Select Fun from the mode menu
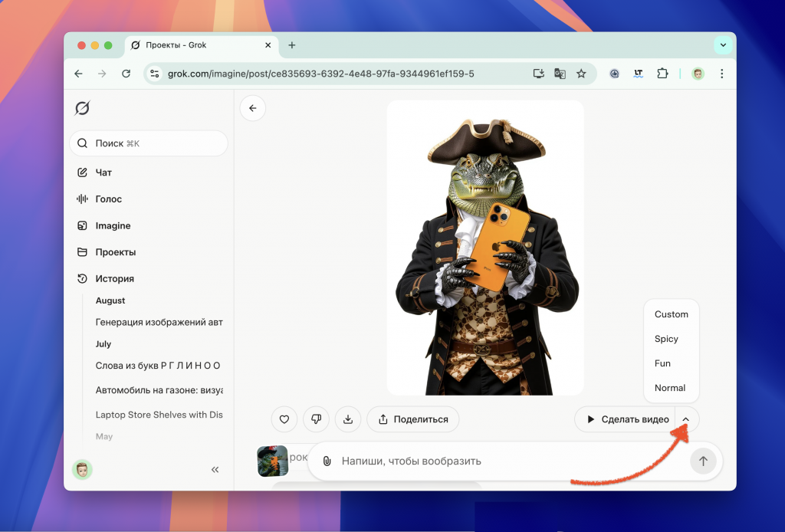The width and height of the screenshot is (785, 532). coord(662,363)
